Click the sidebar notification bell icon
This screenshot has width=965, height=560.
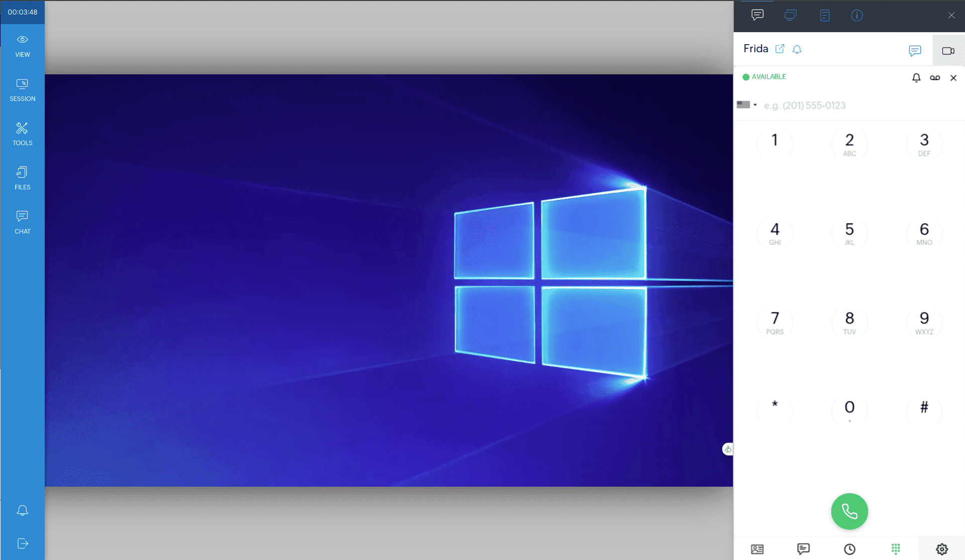tap(22, 510)
